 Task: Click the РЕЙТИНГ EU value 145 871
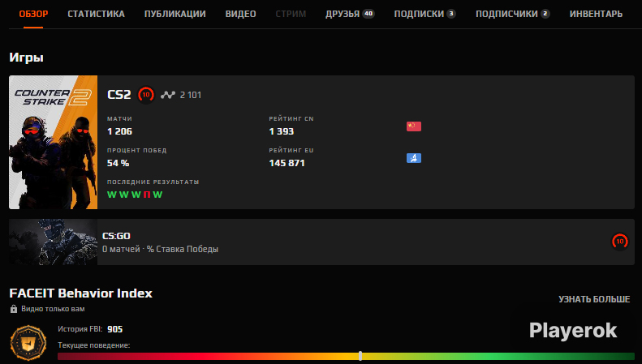[287, 163]
